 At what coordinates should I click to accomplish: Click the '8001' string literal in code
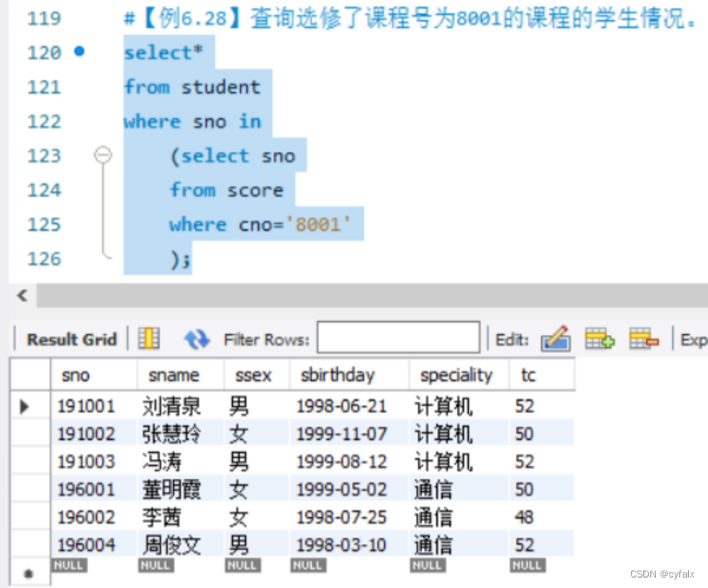point(318,224)
